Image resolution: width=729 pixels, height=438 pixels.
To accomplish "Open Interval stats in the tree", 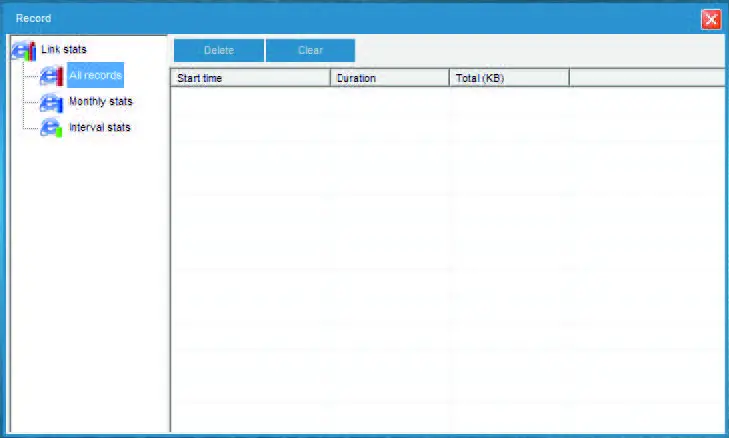I will (99, 127).
